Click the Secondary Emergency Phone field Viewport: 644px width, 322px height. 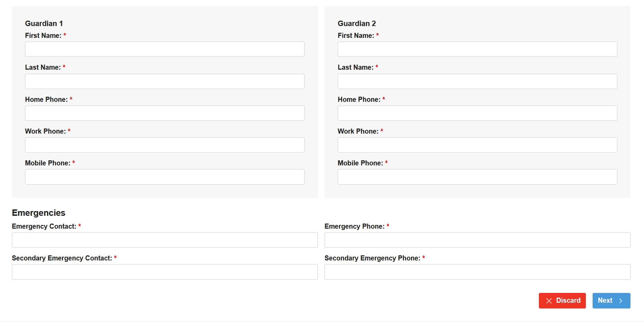477,272
